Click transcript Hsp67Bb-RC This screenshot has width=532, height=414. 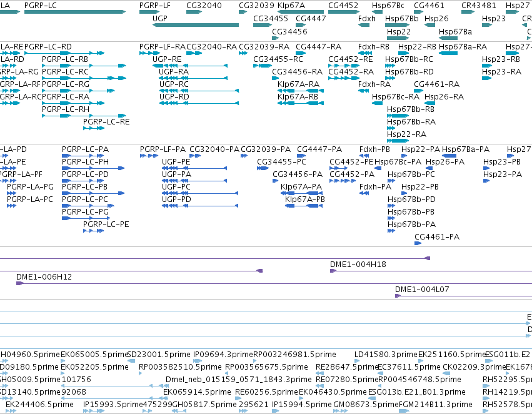409,59
